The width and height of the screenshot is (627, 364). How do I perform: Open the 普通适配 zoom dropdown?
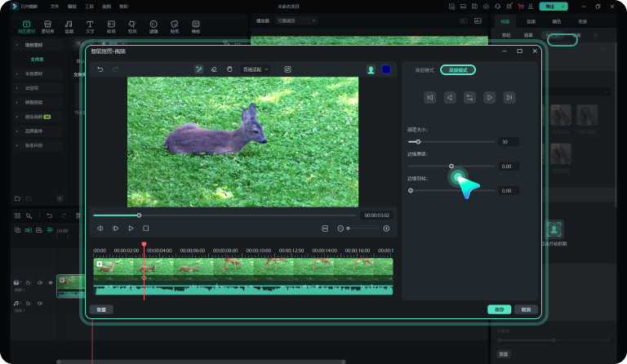(x=256, y=69)
